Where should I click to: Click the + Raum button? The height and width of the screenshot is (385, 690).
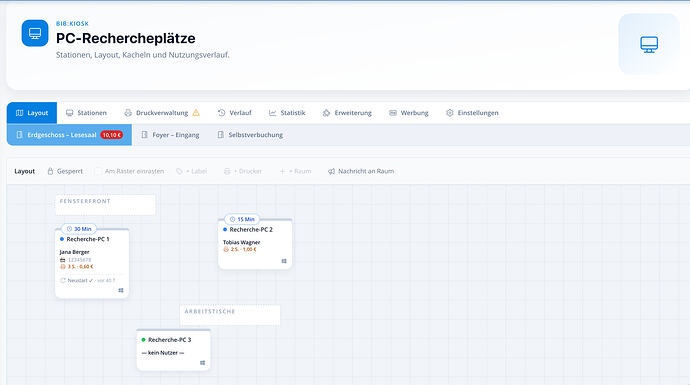[295, 171]
